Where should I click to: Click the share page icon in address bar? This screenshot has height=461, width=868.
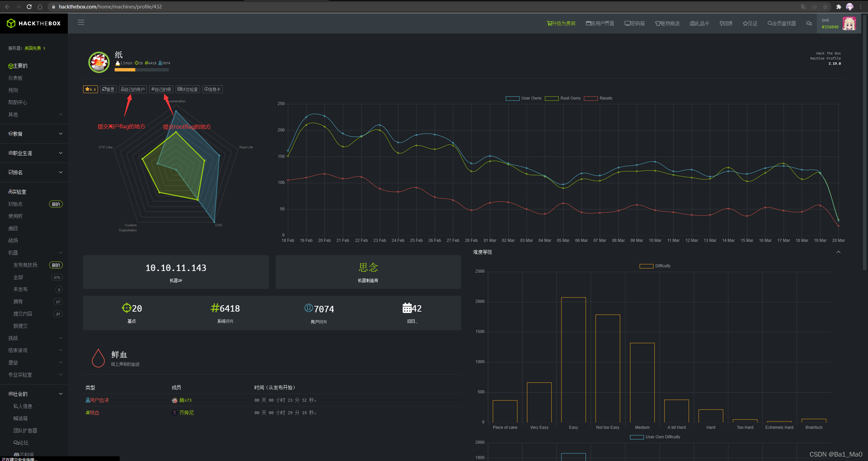814,7
